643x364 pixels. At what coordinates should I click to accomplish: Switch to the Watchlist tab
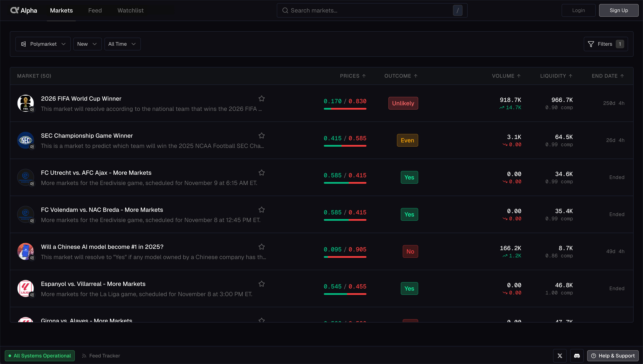[131, 10]
